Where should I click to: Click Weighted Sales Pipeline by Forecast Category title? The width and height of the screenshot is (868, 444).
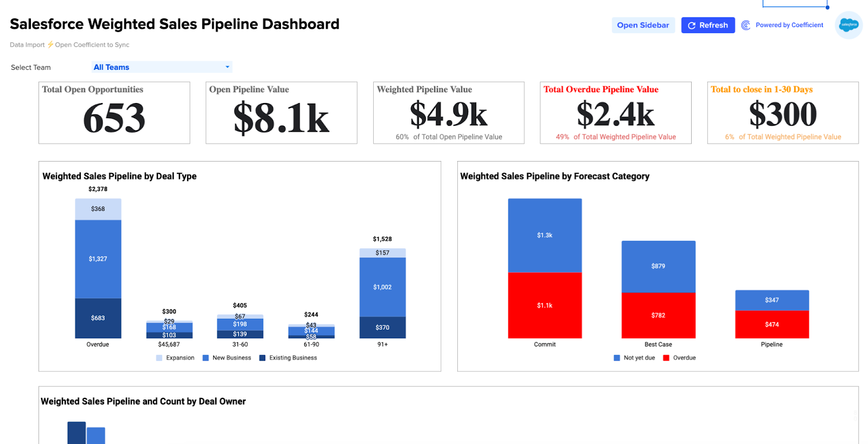[x=554, y=176]
